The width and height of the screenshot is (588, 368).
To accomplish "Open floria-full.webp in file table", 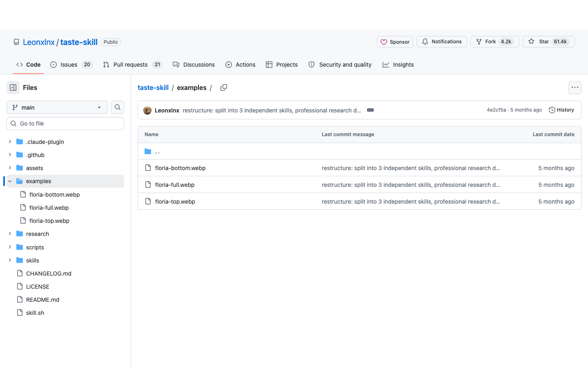I will tap(175, 185).
